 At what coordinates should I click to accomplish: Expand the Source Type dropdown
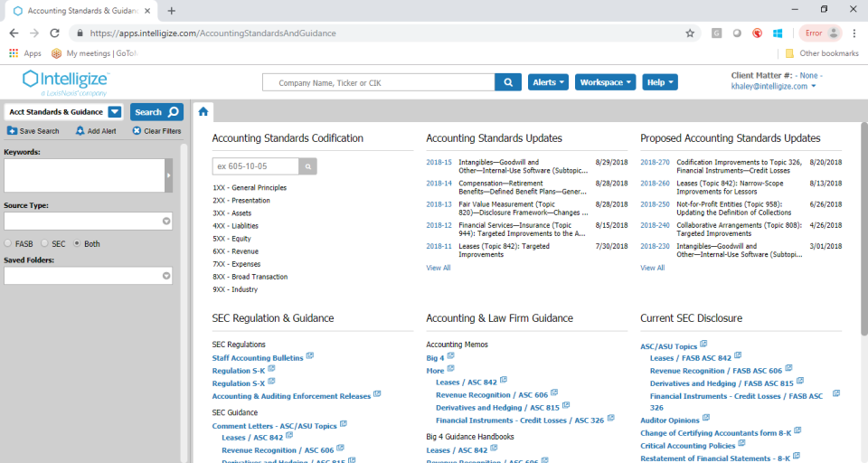pos(166,221)
